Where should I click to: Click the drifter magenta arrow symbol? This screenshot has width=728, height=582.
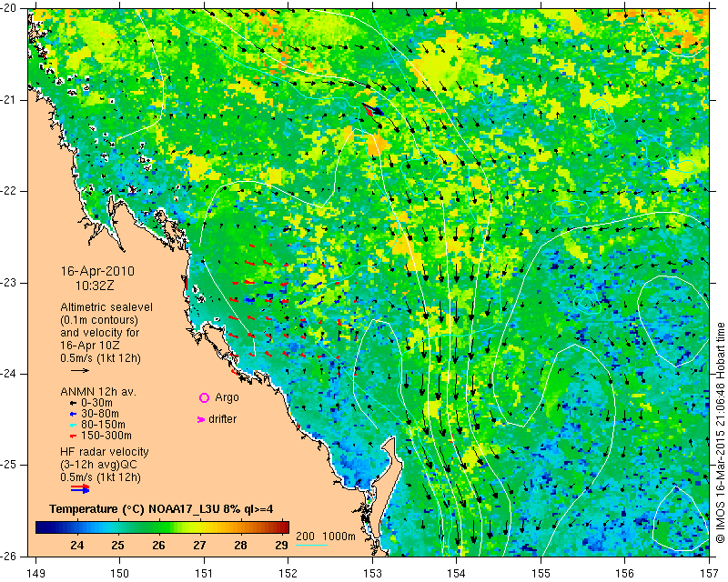tap(201, 419)
